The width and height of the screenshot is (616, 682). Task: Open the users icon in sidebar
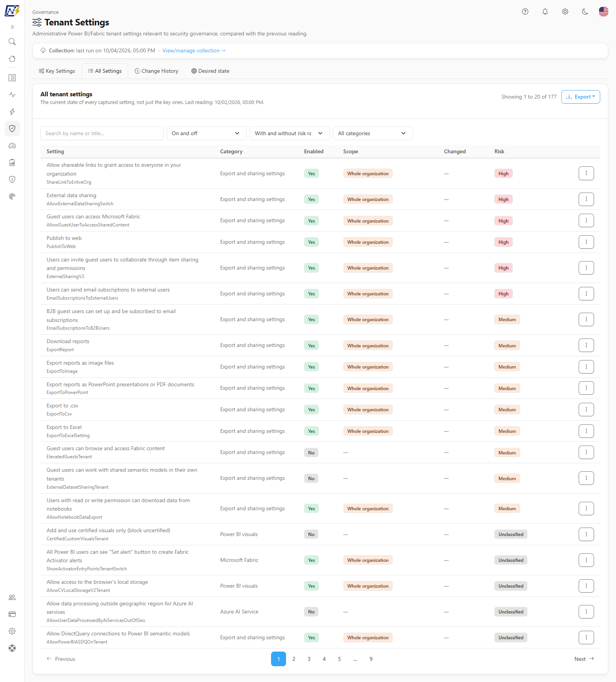(x=12, y=597)
